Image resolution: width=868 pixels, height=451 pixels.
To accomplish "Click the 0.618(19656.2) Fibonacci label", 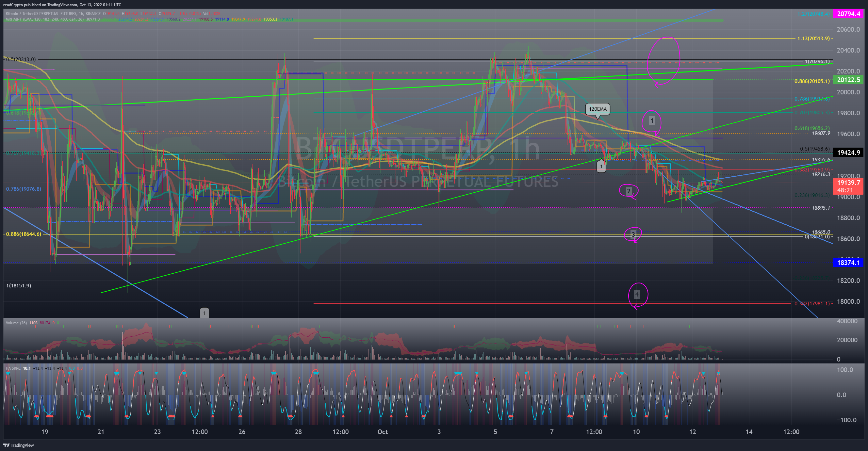I will [x=812, y=128].
